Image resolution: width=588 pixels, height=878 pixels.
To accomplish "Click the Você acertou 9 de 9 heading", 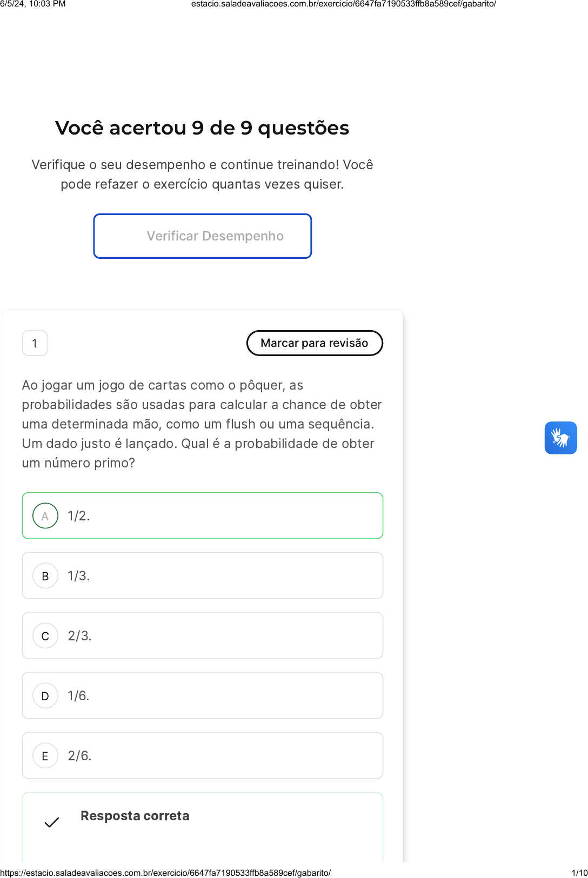I will (x=202, y=128).
